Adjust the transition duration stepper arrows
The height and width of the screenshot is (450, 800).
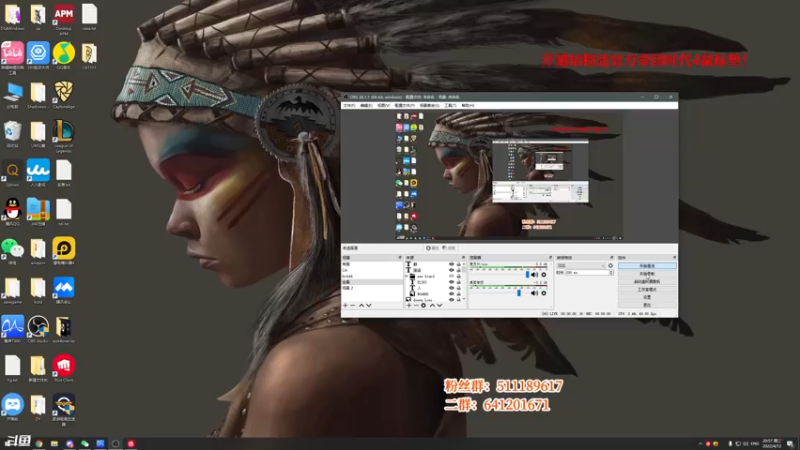[x=611, y=272]
